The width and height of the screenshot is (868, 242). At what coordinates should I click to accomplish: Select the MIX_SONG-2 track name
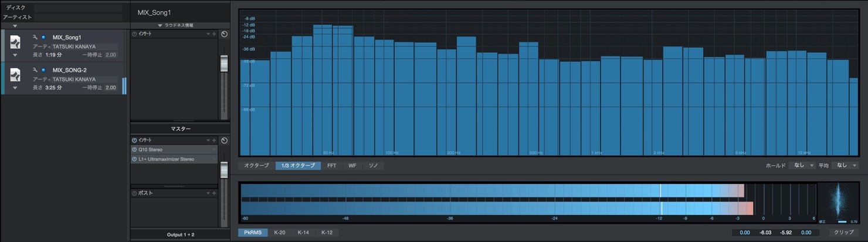point(70,70)
